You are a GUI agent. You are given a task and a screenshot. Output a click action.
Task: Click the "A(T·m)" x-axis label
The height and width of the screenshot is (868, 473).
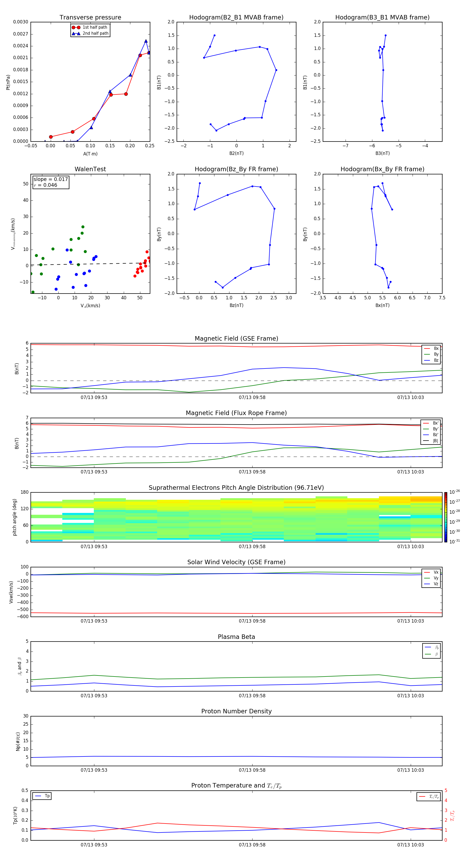point(90,154)
